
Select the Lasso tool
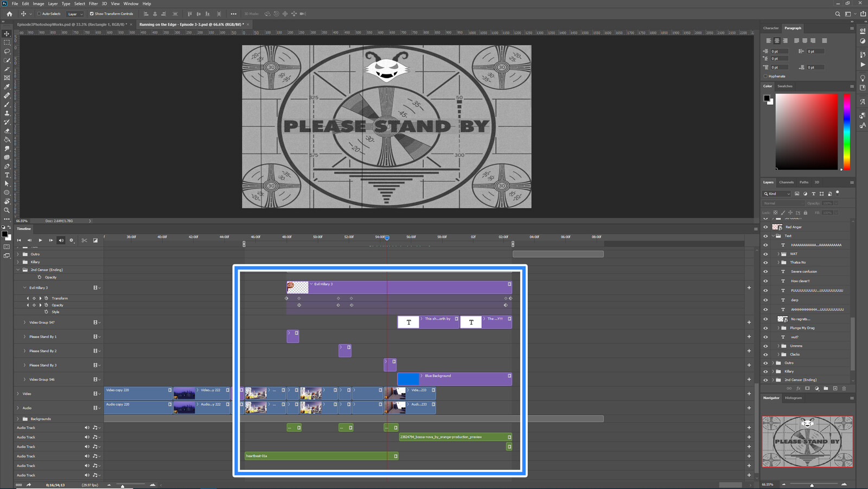click(x=7, y=51)
